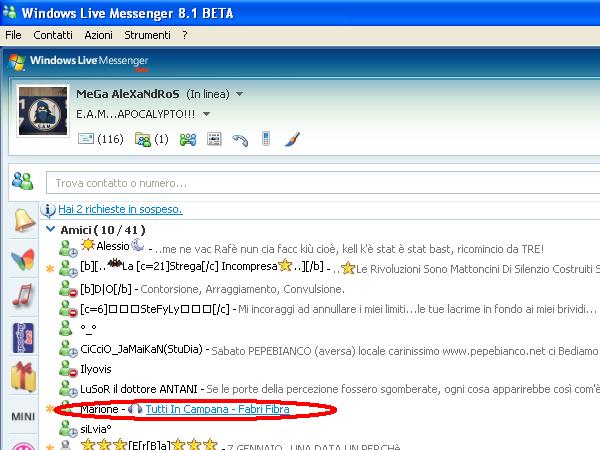Image resolution: width=600 pixels, height=450 pixels.
Task: Click the display name MeGa AleXaNdRoS
Action: (127, 94)
